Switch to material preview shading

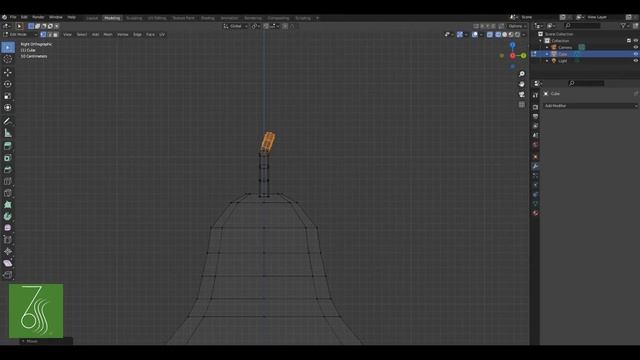(x=511, y=35)
